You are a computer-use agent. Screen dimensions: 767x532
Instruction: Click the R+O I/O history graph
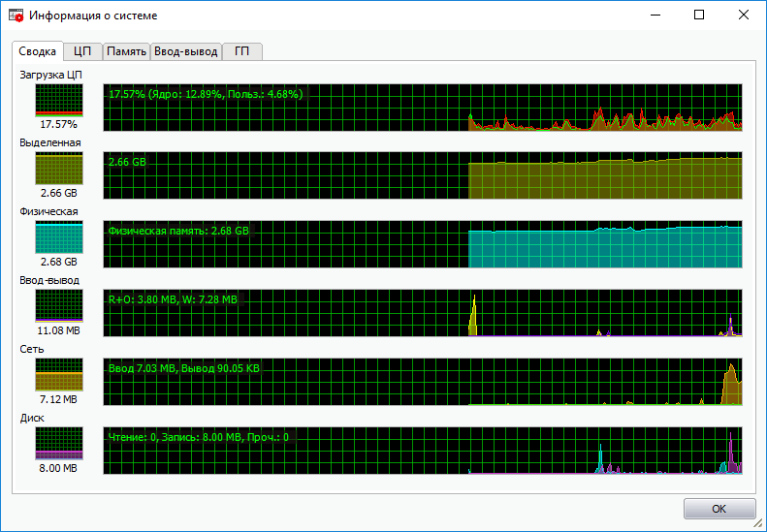point(423,313)
